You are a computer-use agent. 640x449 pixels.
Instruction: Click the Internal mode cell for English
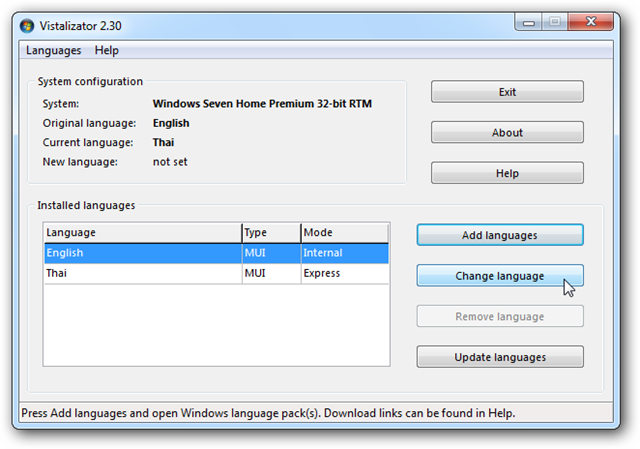(344, 253)
